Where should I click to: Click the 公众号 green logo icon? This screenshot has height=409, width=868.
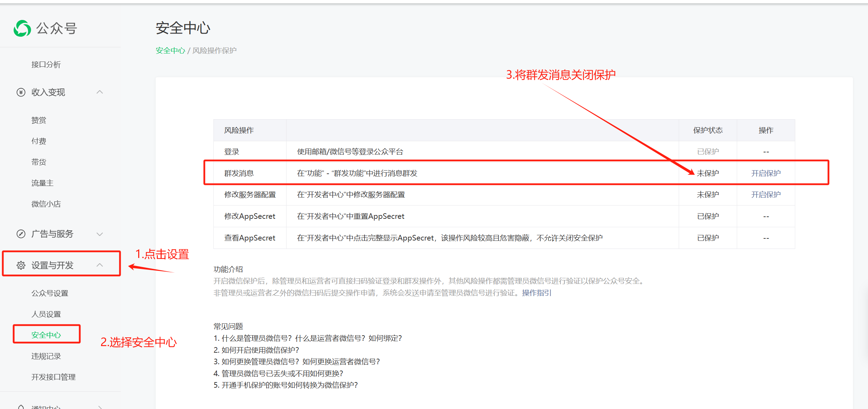[22, 28]
